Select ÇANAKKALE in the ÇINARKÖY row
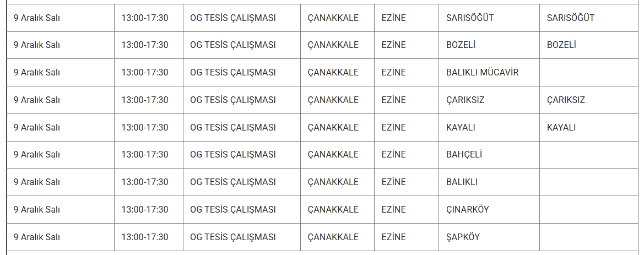The height and width of the screenshot is (255, 644). click(333, 210)
